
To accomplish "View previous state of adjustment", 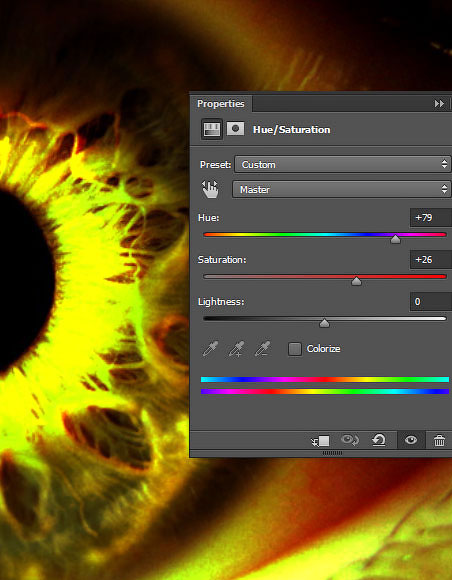I will pyautogui.click(x=350, y=440).
